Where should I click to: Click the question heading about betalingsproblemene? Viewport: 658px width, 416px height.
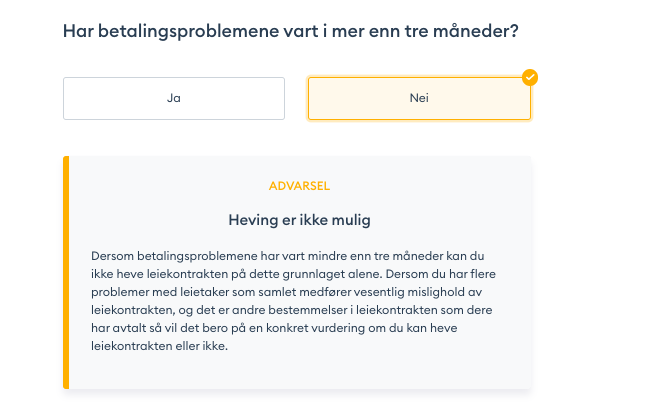(x=290, y=32)
